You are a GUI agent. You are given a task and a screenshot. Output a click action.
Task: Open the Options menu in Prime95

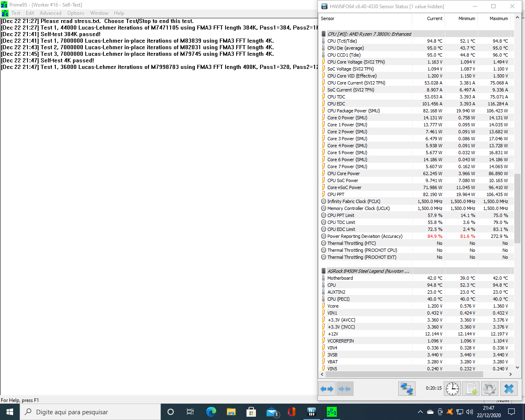click(x=76, y=13)
